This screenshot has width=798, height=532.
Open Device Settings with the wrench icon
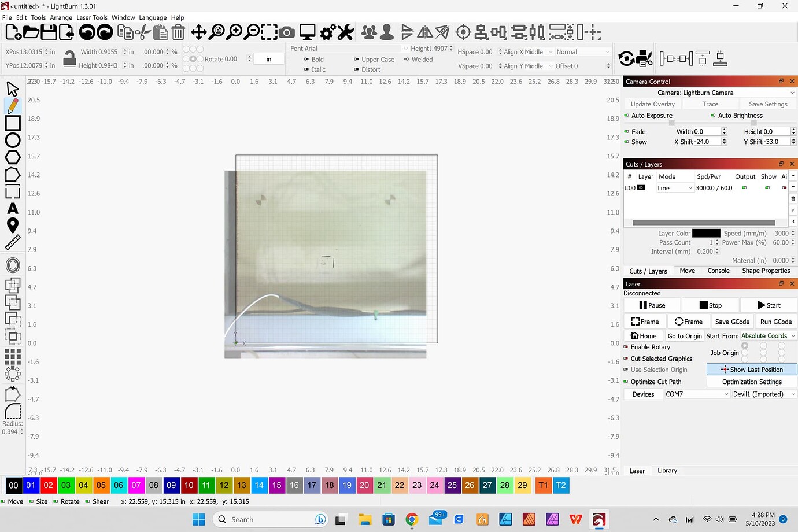(346, 32)
